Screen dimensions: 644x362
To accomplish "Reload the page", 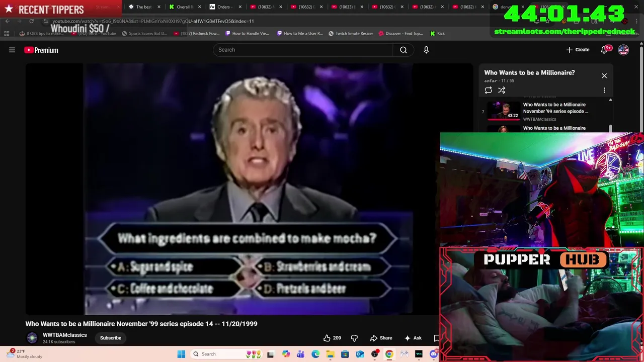I will click(31, 21).
